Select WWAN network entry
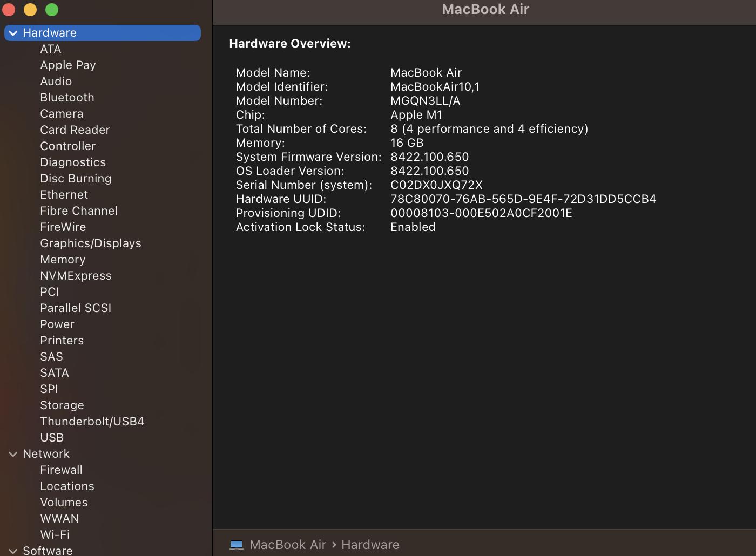This screenshot has height=556, width=756. 60,519
